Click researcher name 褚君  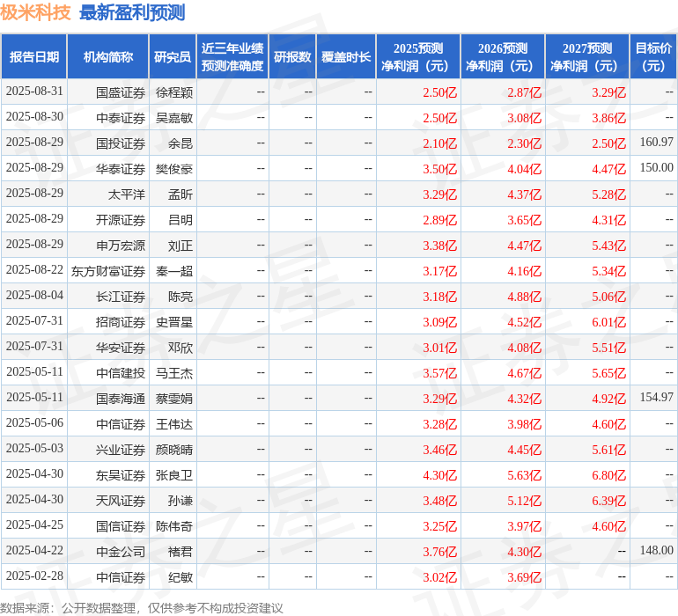pyautogui.click(x=181, y=552)
